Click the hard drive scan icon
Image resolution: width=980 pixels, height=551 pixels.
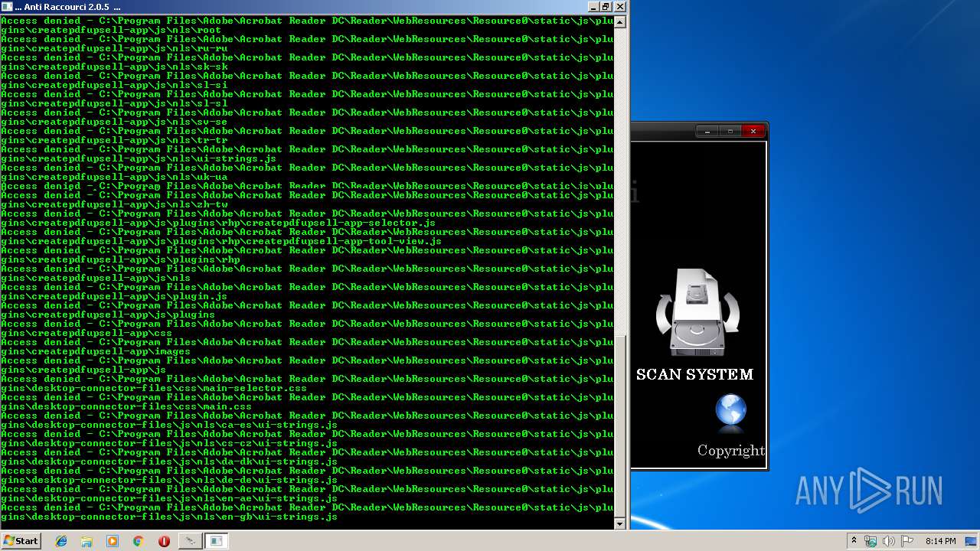coord(697,312)
